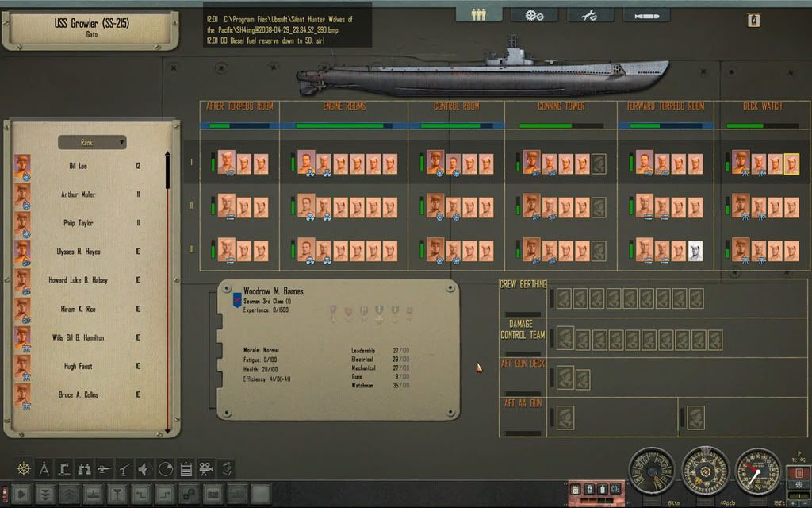Click the empty Conning Tower slot in shift I
The image size is (812, 508).
pyautogui.click(x=599, y=164)
